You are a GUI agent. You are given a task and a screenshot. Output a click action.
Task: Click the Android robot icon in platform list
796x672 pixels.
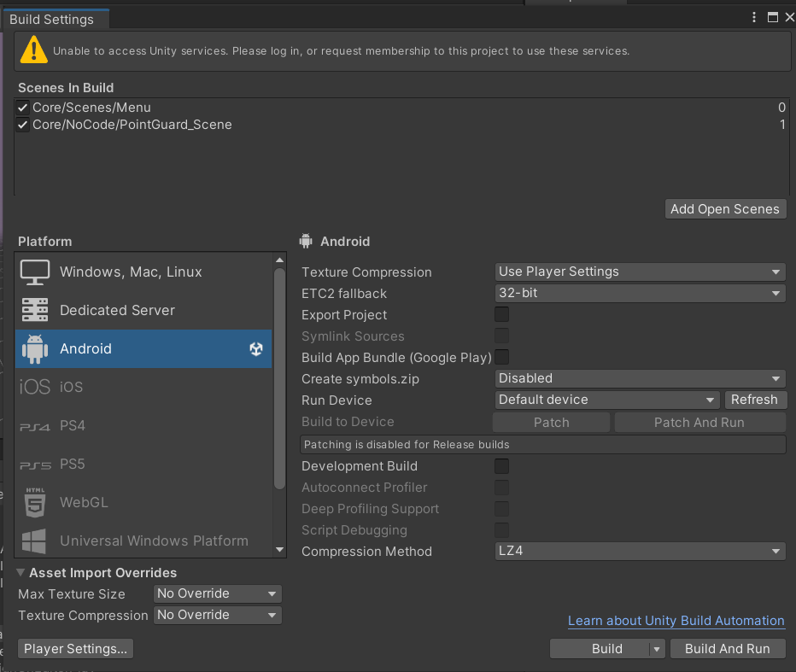[35, 348]
